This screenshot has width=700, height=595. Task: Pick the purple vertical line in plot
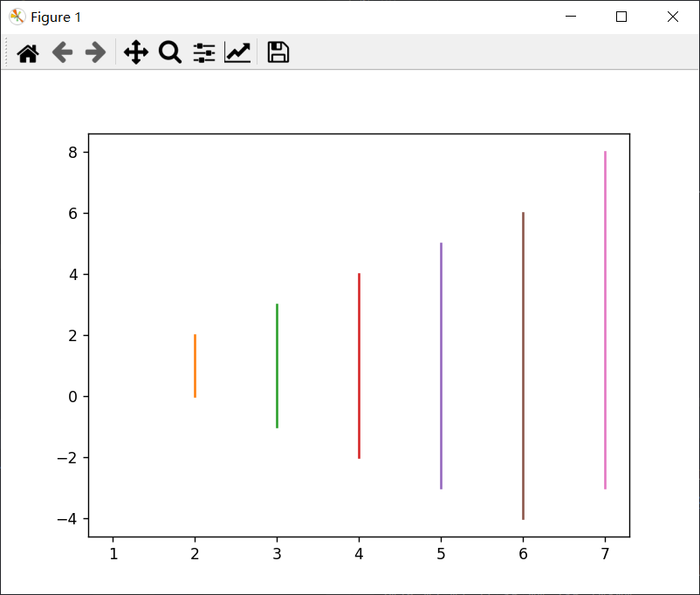[x=441, y=366]
